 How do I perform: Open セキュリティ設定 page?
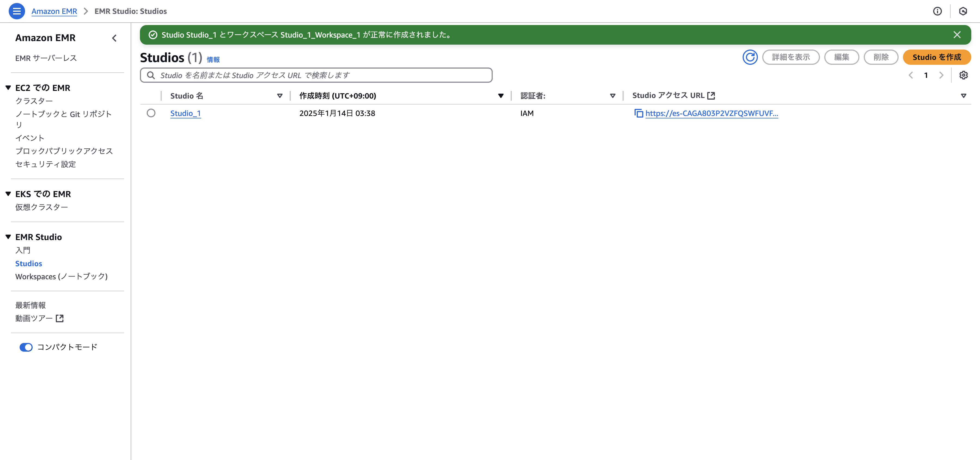tap(46, 164)
